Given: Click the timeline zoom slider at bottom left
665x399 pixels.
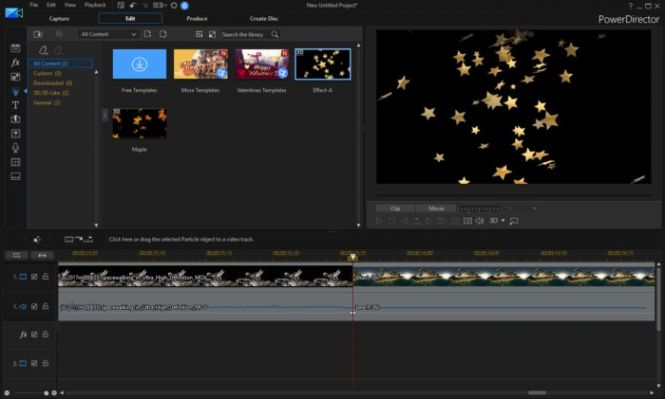Looking at the screenshot, I should pyautogui.click(x=29, y=393).
